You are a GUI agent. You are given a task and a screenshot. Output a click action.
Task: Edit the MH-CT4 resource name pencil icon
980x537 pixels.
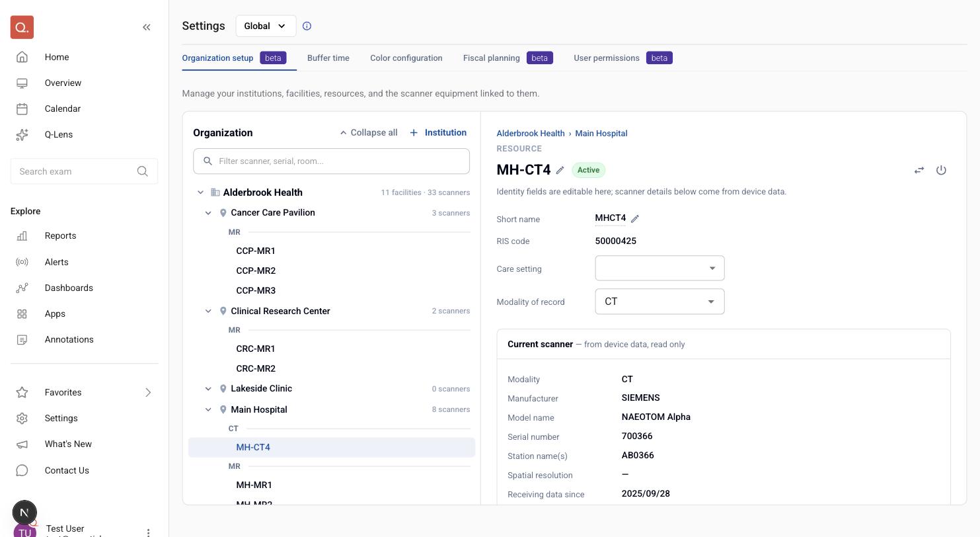tap(560, 170)
